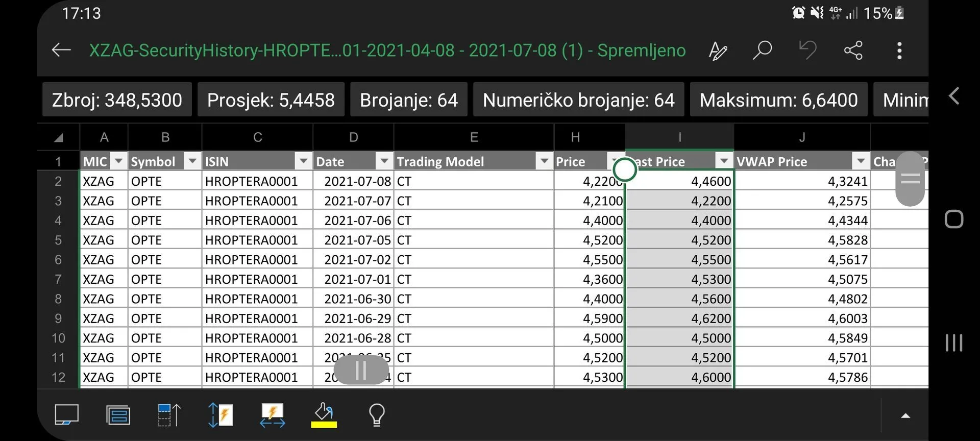
Task: Tap the auto-fit row height icon
Action: (220, 415)
